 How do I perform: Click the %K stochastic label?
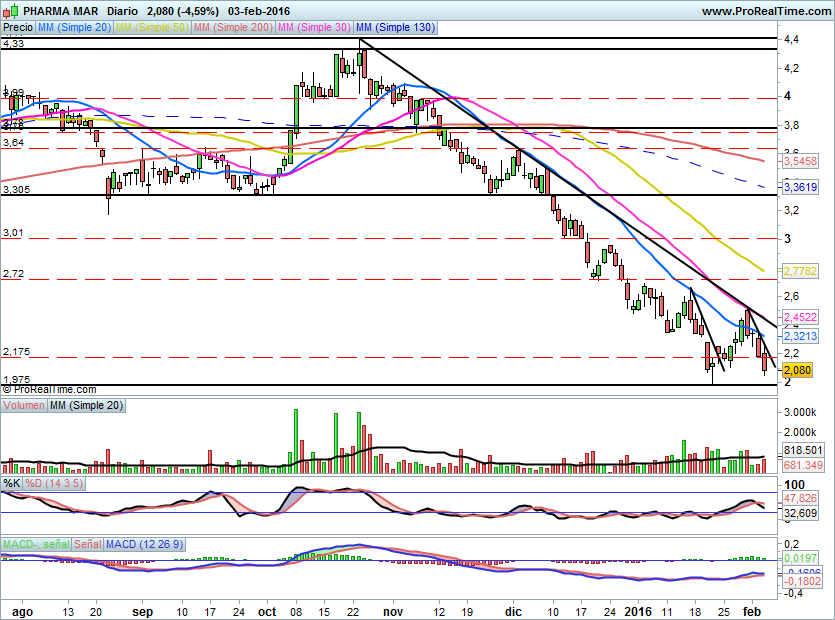point(12,485)
